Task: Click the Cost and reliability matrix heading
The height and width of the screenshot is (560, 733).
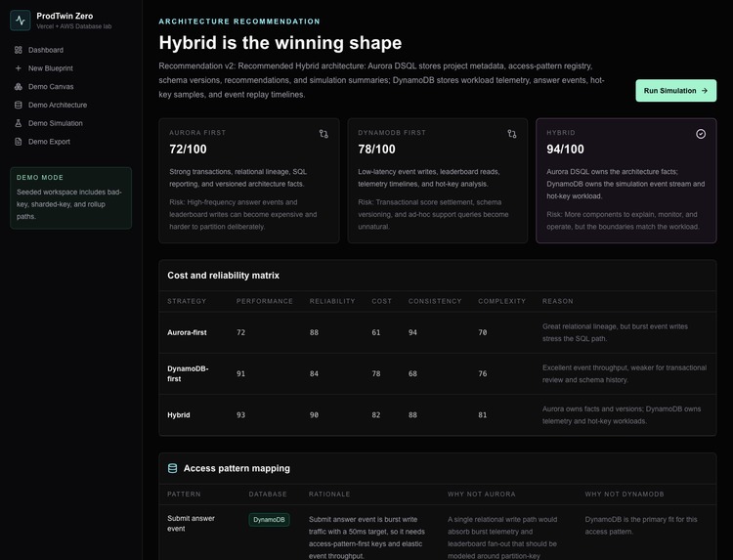Action: click(x=224, y=276)
